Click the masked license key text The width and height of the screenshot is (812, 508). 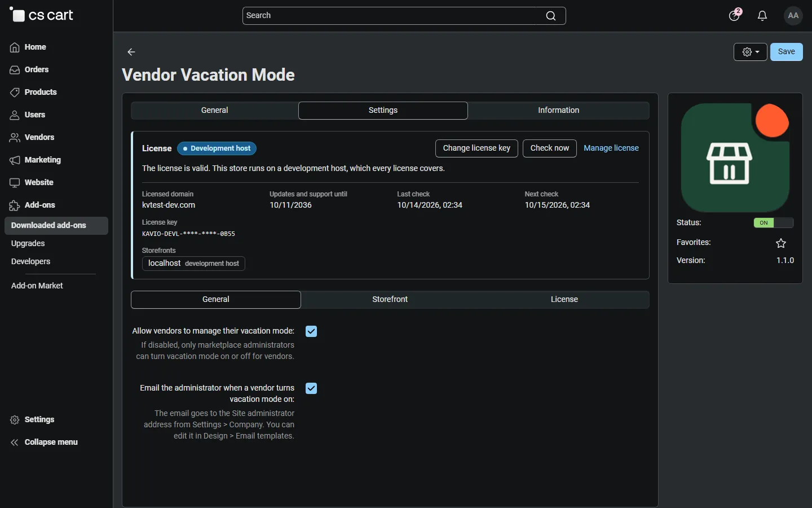pyautogui.click(x=188, y=234)
